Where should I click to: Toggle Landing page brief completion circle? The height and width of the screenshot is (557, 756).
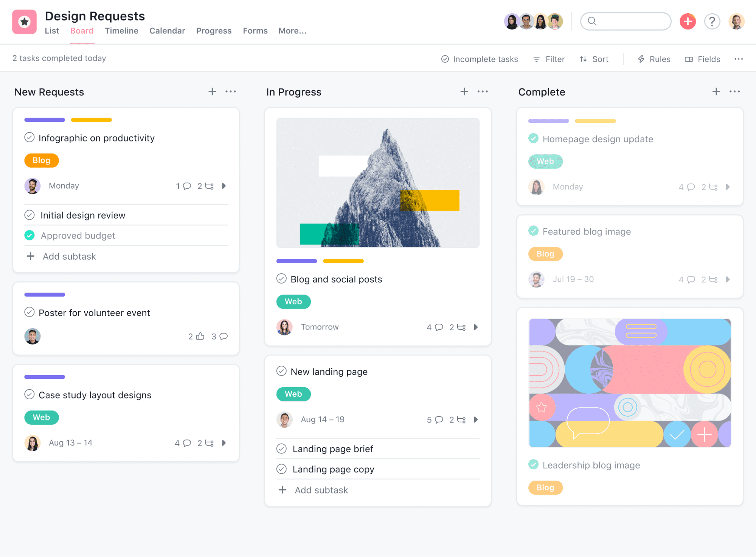click(283, 449)
